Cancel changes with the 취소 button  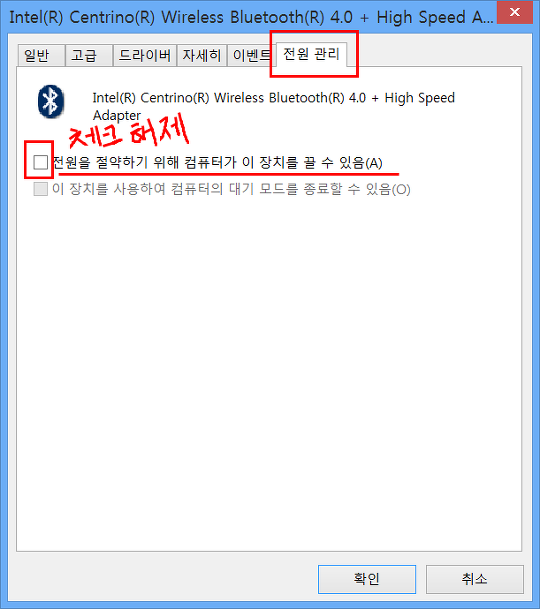(x=474, y=579)
